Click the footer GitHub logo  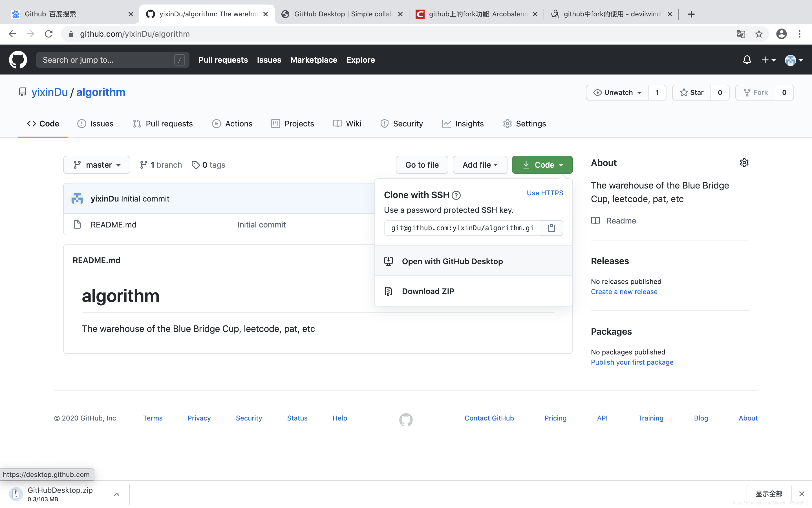pyautogui.click(x=406, y=419)
